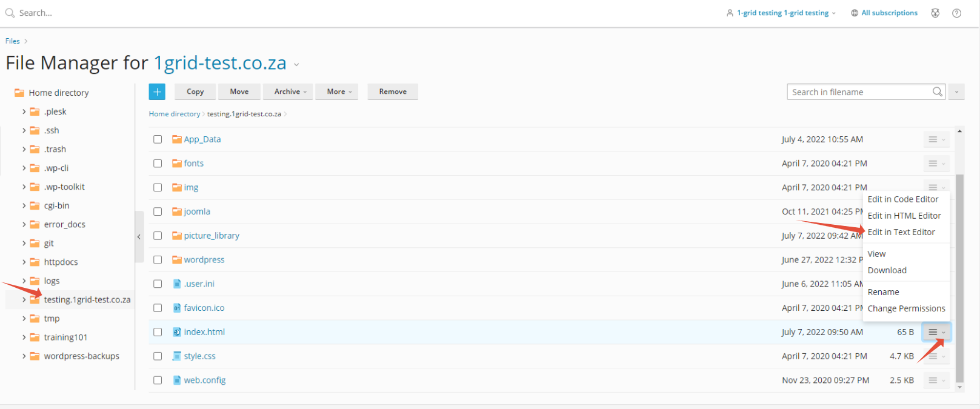980x409 pixels.
Task: Open the Files breadcrumb link
Action: 13,41
